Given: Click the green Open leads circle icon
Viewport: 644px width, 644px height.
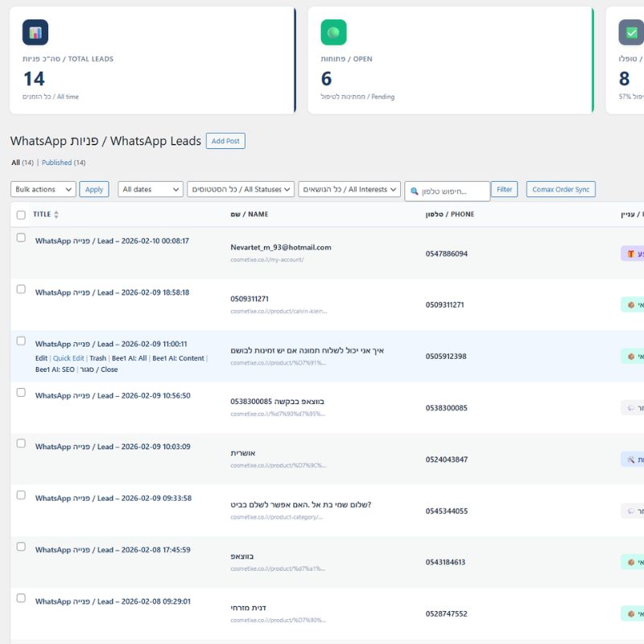Looking at the screenshot, I should [x=333, y=32].
